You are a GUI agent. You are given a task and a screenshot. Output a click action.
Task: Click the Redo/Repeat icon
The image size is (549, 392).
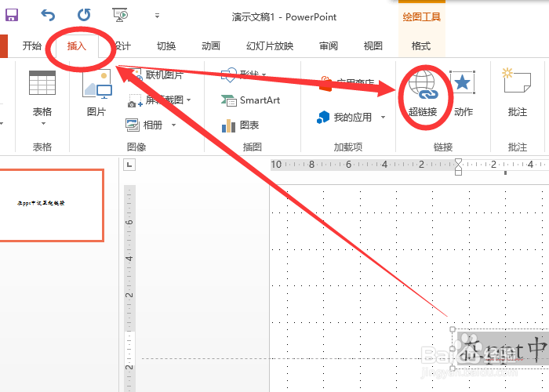click(84, 15)
